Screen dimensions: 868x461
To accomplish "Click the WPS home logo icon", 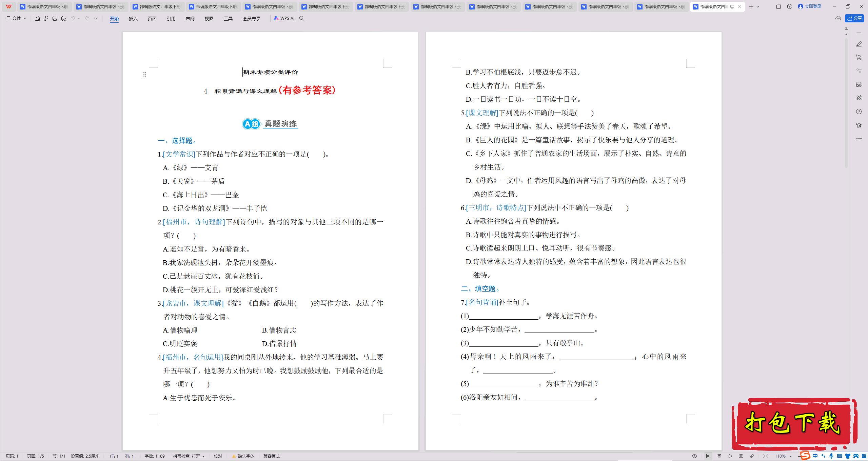I will click(9, 6).
